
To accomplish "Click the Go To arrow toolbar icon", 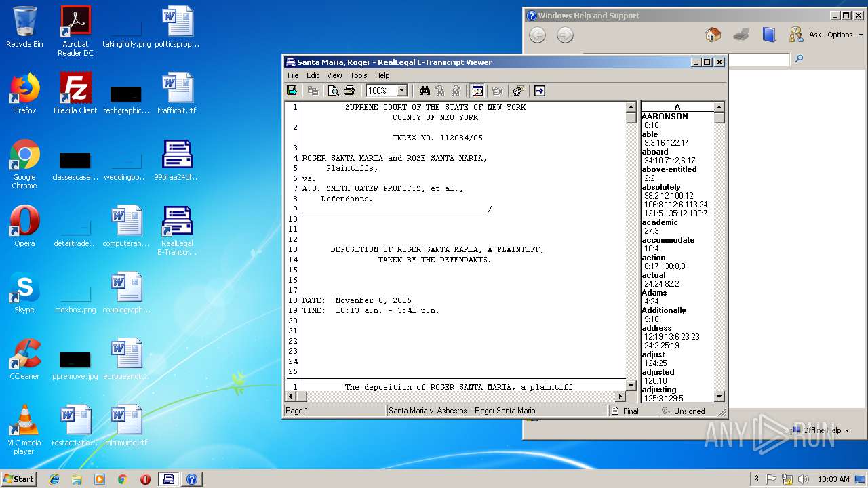I will [x=540, y=90].
